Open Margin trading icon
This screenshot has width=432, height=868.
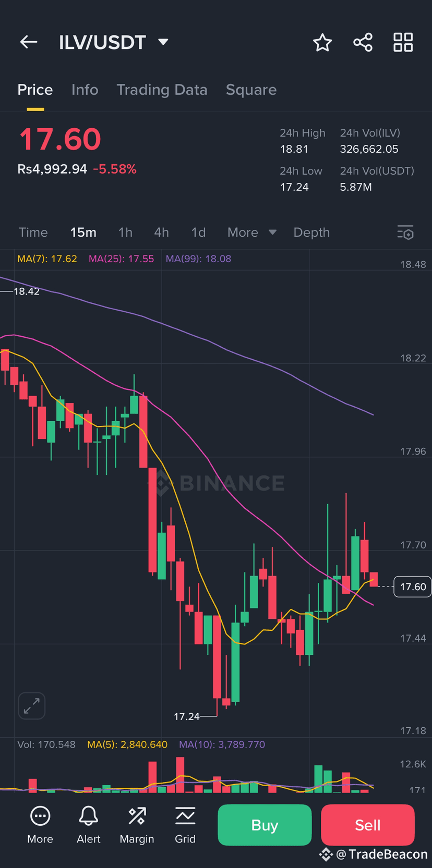click(137, 825)
